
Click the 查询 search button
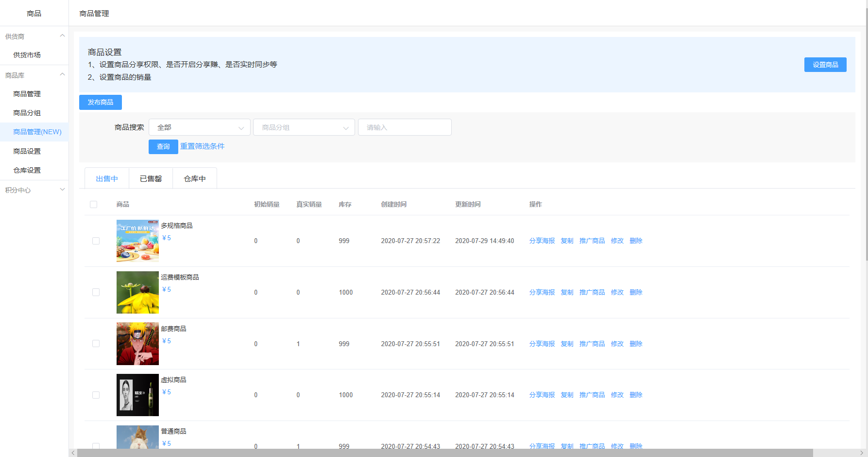(x=163, y=146)
